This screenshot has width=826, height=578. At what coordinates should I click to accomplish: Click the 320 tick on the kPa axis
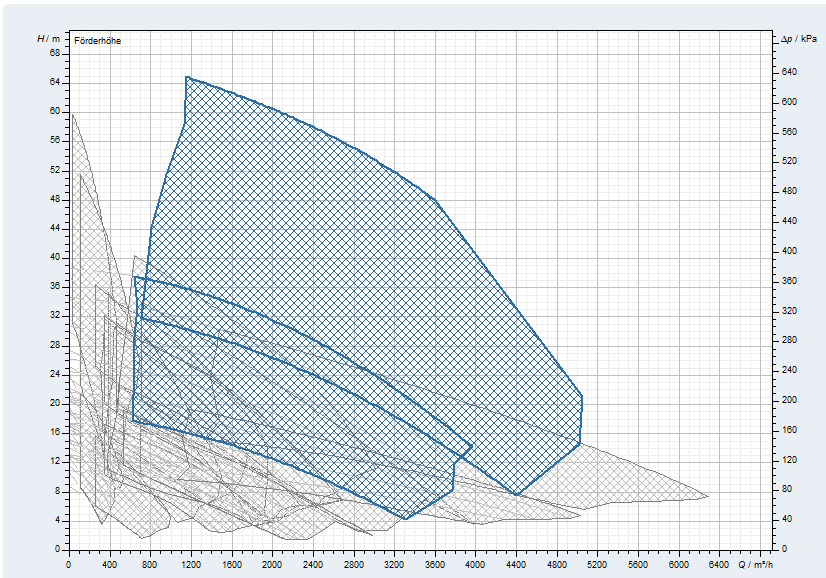click(789, 311)
